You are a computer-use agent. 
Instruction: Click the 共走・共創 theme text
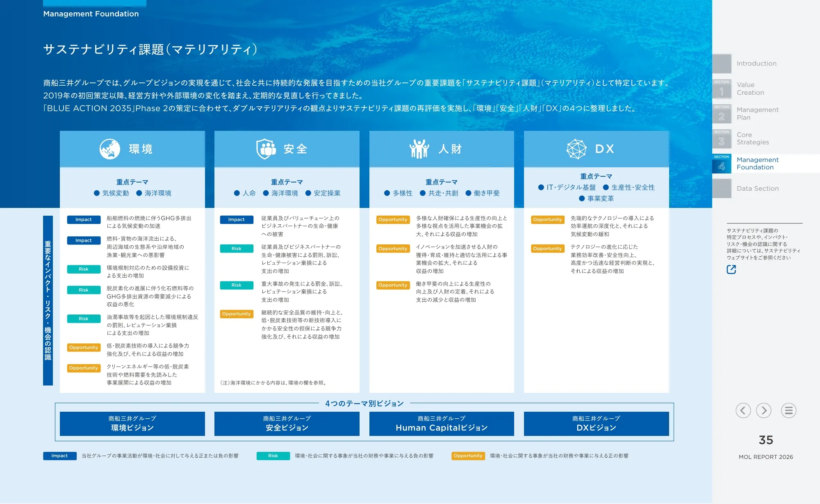pyautogui.click(x=443, y=193)
